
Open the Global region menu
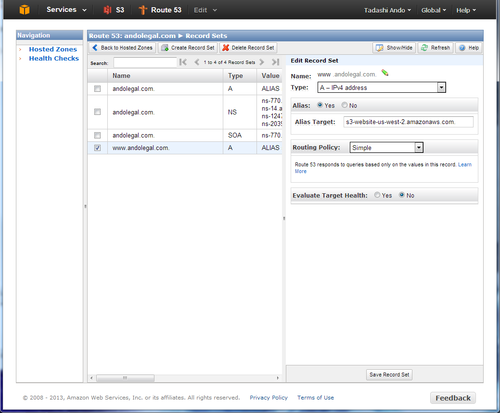(x=433, y=10)
